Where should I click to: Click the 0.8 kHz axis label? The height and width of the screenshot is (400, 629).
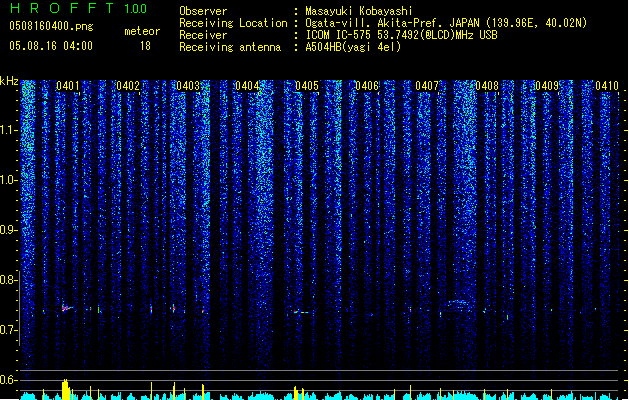pos(8,280)
